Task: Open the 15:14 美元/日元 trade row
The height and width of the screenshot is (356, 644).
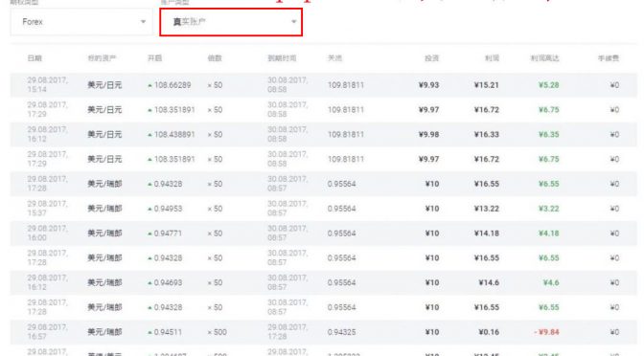Action: click(324, 85)
